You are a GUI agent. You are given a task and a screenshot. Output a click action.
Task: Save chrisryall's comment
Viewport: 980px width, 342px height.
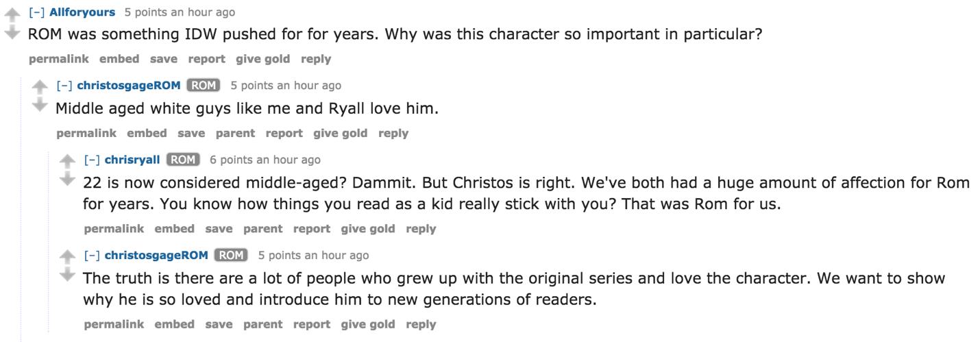pos(219,228)
